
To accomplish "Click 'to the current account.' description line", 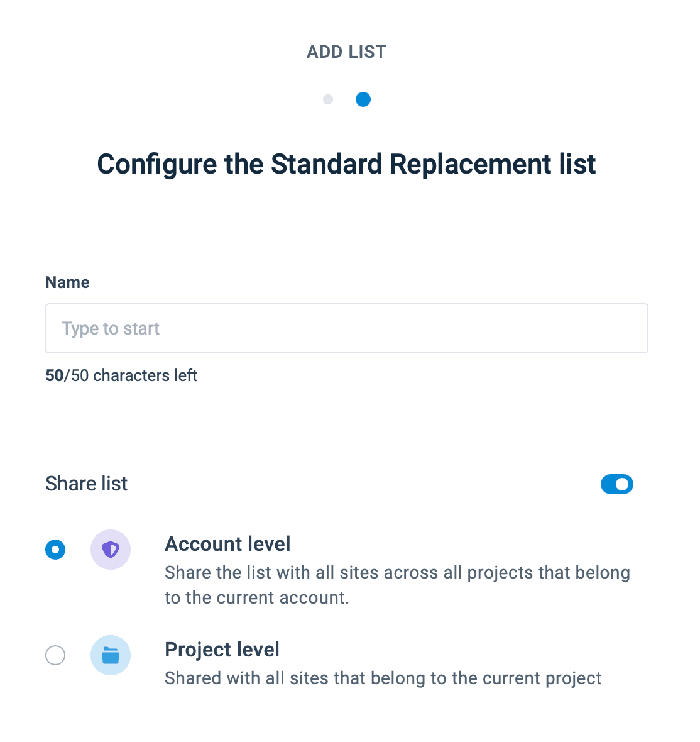I will coord(256,597).
